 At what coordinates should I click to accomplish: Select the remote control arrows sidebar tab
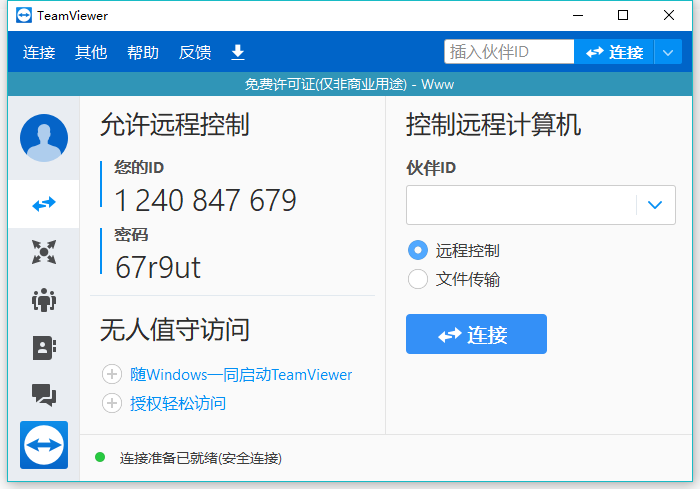[x=44, y=204]
